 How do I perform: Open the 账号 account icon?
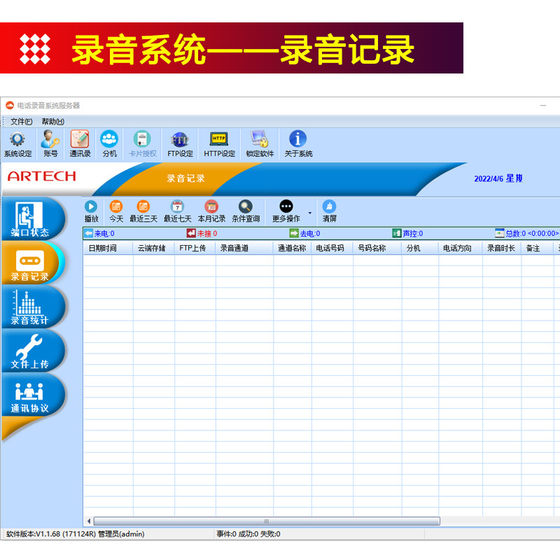pyautogui.click(x=50, y=144)
